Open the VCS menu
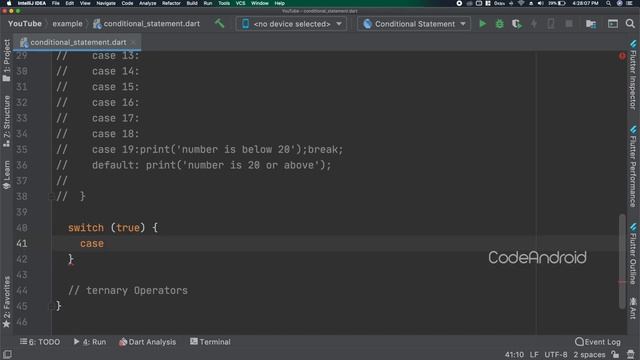 [x=240, y=3]
